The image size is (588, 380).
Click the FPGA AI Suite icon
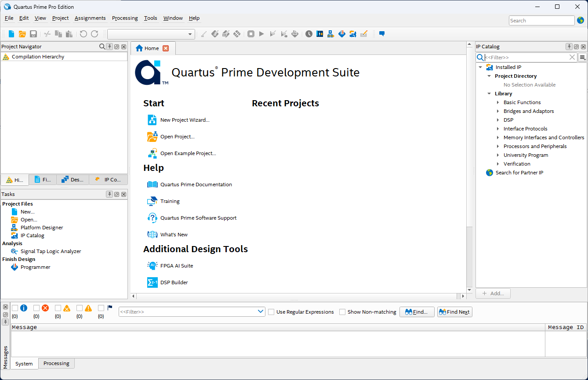pyautogui.click(x=152, y=266)
